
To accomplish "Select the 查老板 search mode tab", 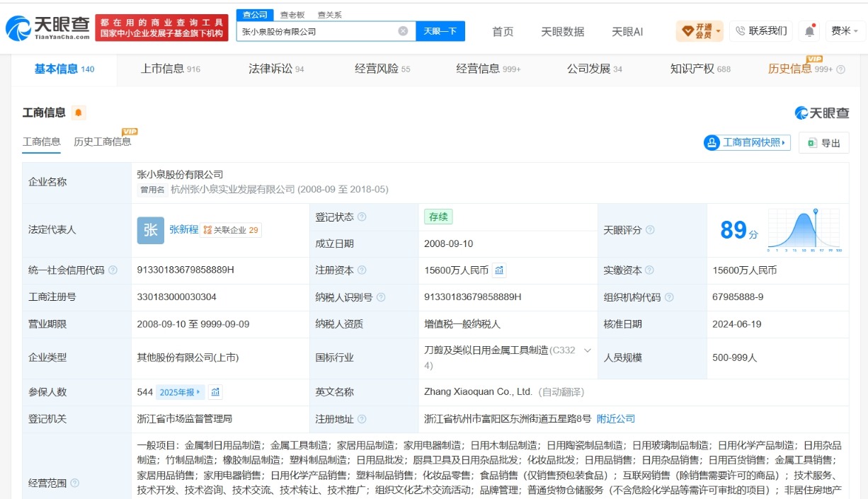I will 292,15.
